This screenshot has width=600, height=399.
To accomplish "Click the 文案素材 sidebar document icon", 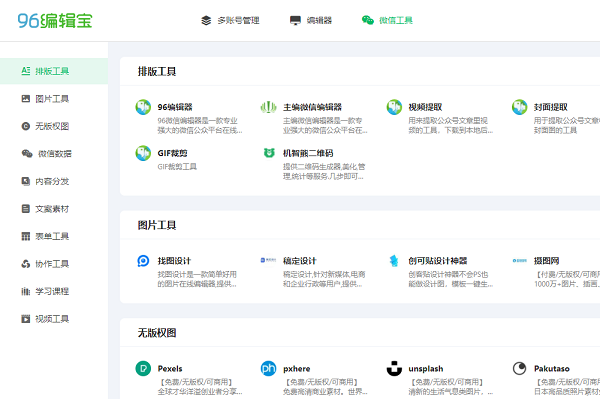I will point(26,209).
